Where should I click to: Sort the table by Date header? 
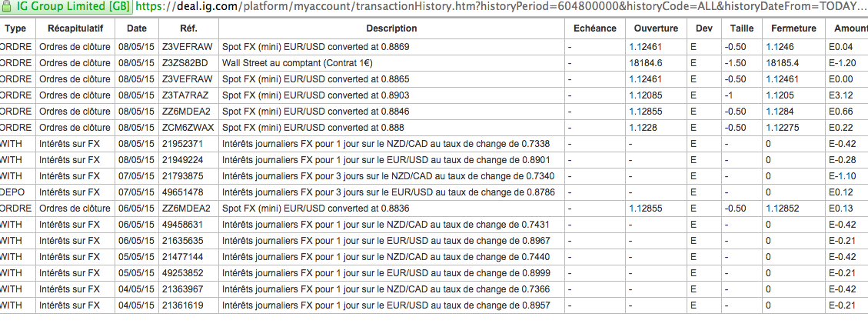click(x=137, y=28)
